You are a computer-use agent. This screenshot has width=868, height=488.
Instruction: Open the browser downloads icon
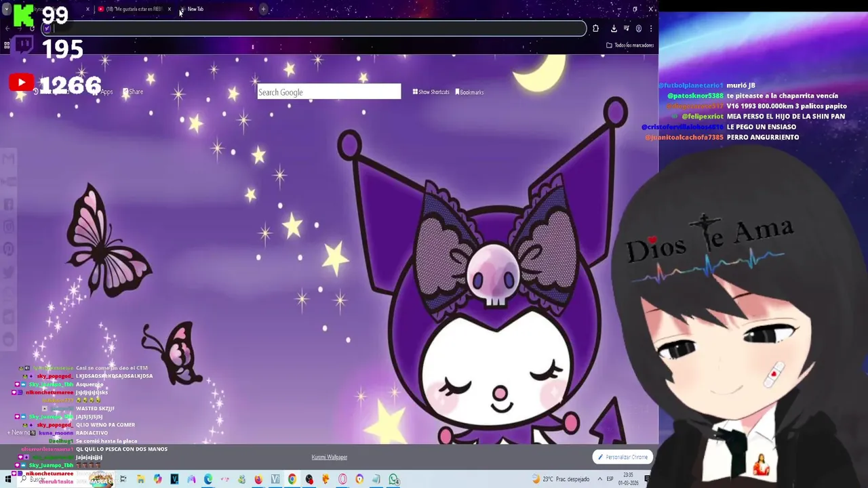tap(614, 28)
